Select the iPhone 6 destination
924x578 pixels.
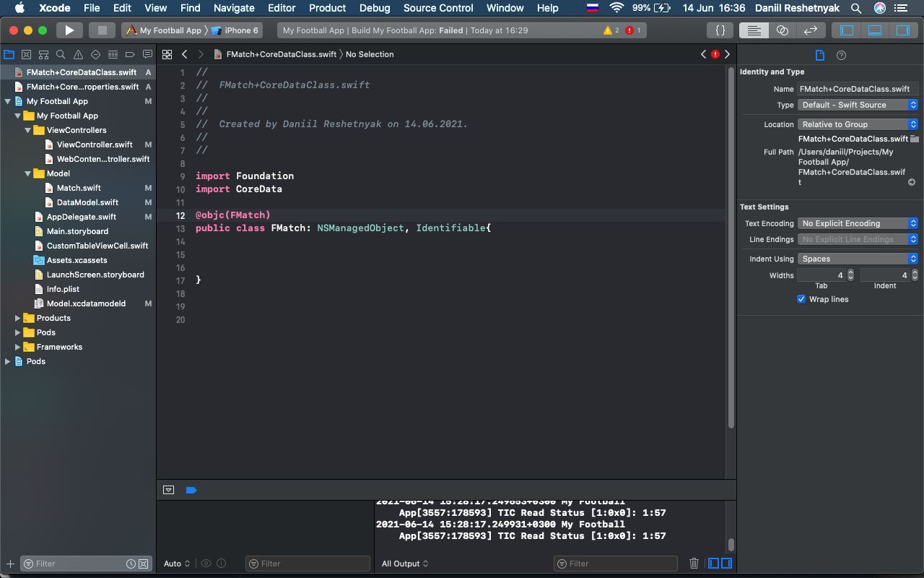tap(235, 30)
